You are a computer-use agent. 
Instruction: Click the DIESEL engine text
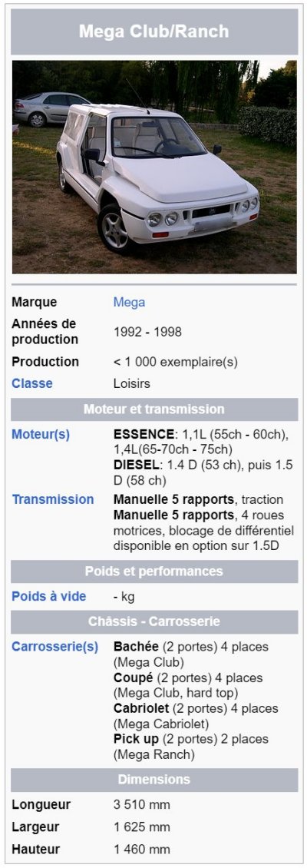pos(137,465)
